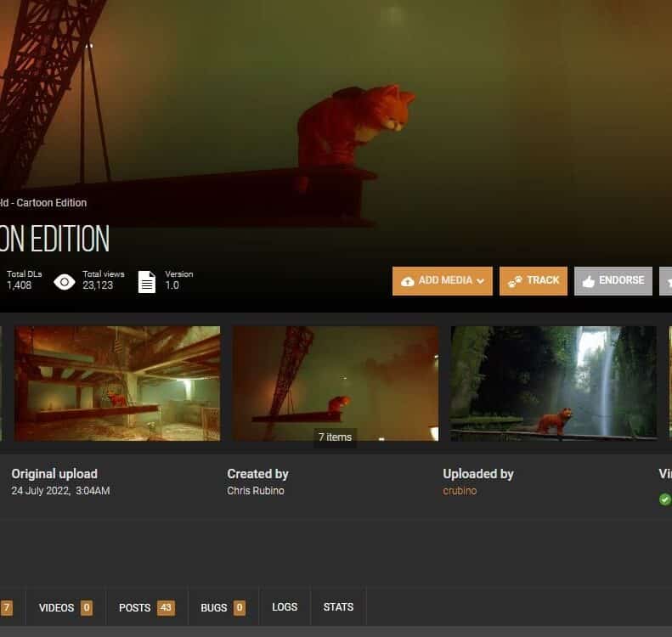Switch to the Videos tab
This screenshot has width=672, height=637.
65,607
